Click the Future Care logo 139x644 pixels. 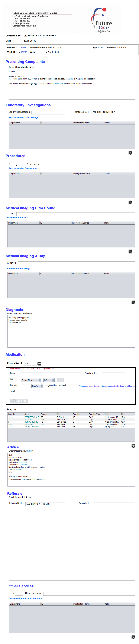(x=103, y=20)
